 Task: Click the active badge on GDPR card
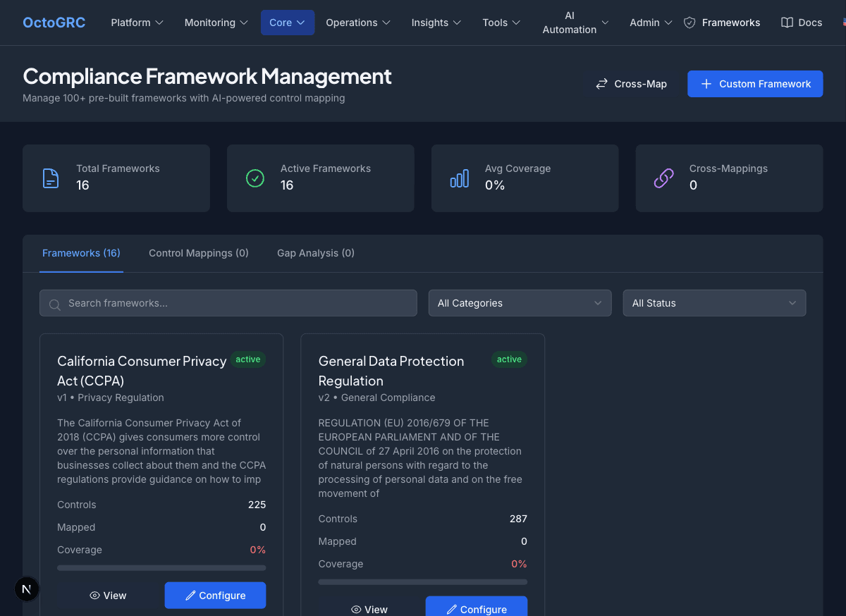click(509, 359)
